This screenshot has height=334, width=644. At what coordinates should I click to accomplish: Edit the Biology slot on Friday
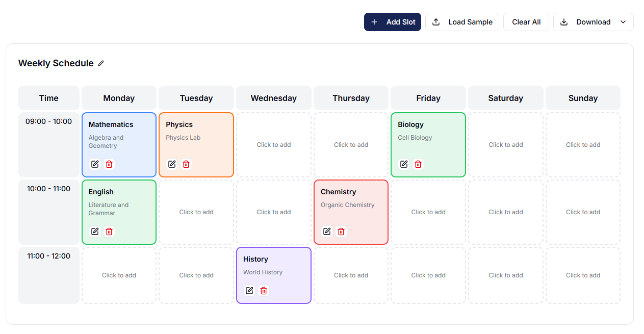[404, 164]
